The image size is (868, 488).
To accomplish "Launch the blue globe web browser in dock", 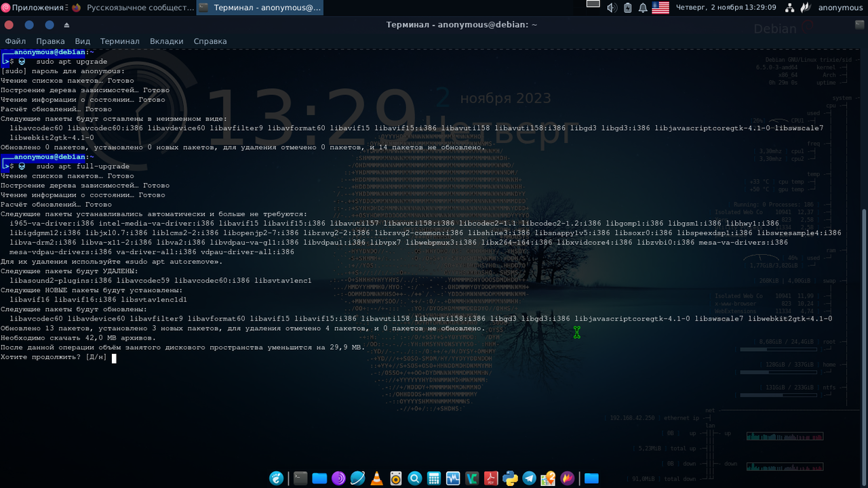I will click(357, 478).
